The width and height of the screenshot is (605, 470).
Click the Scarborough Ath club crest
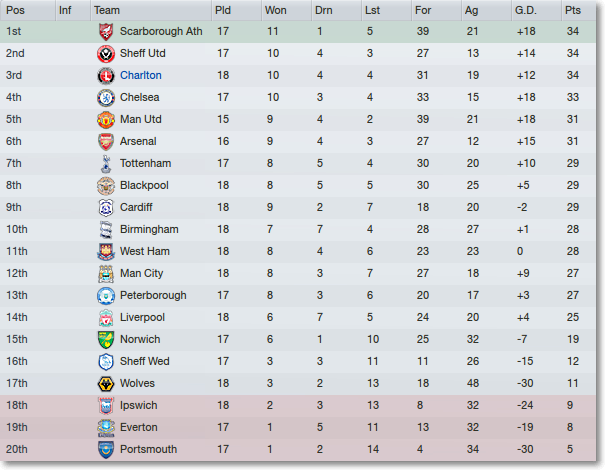[x=106, y=32]
